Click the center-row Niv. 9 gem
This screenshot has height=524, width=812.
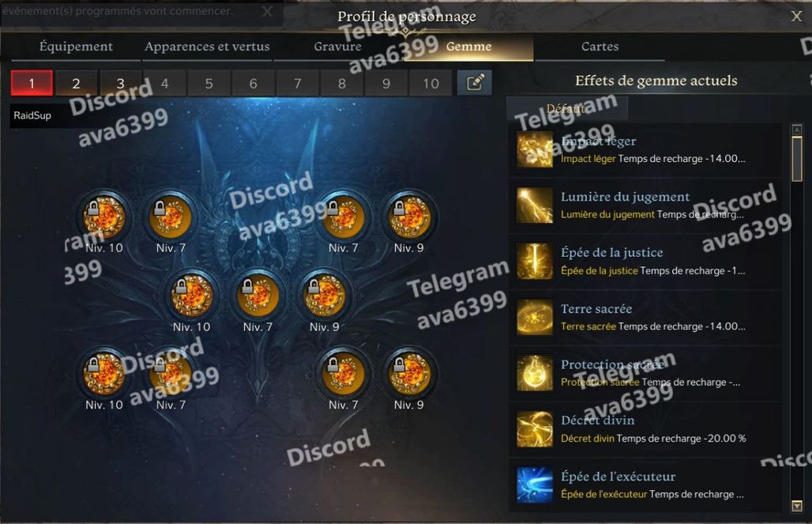[x=325, y=296]
